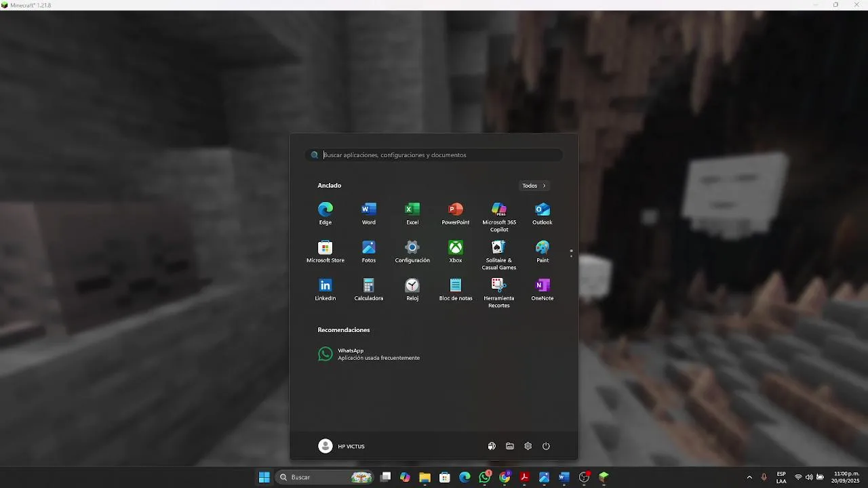Open Edge from pinned apps
The image size is (868, 488).
325,213
